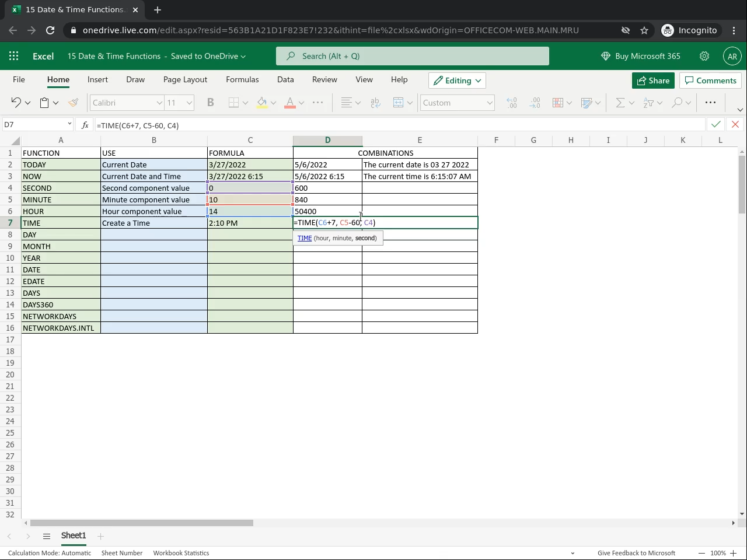Toggle Wrap Text in the ribbon

pyautogui.click(x=375, y=103)
